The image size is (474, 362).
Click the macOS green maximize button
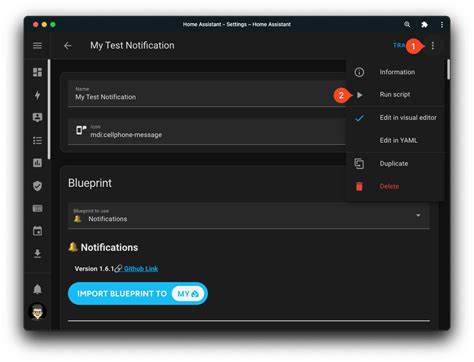pyautogui.click(x=53, y=24)
